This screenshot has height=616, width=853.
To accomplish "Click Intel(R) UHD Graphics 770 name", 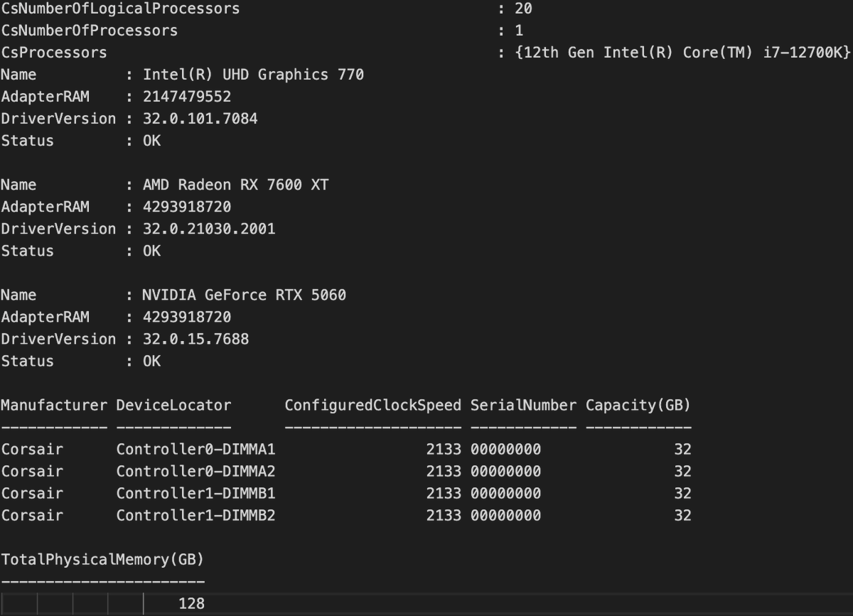I will click(254, 75).
